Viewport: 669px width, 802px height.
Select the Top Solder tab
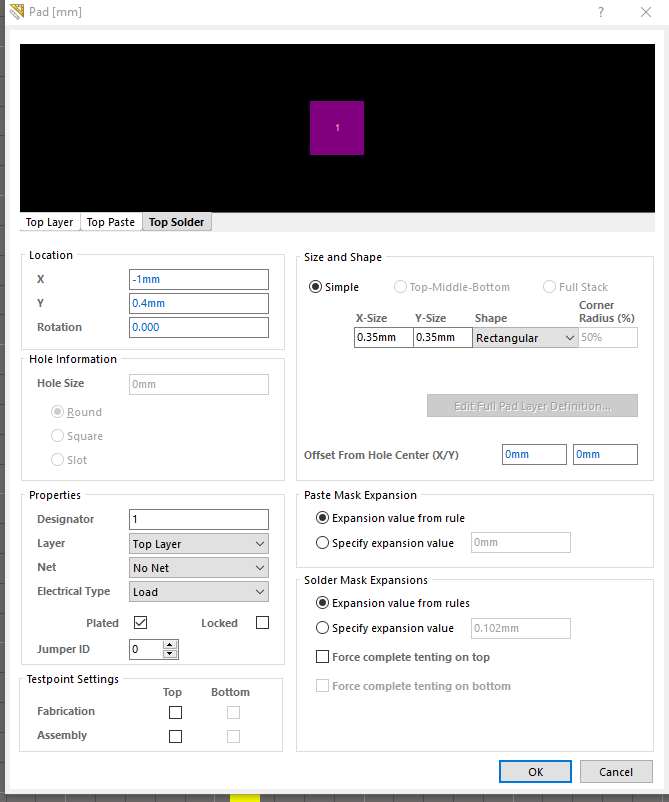[x=176, y=222]
